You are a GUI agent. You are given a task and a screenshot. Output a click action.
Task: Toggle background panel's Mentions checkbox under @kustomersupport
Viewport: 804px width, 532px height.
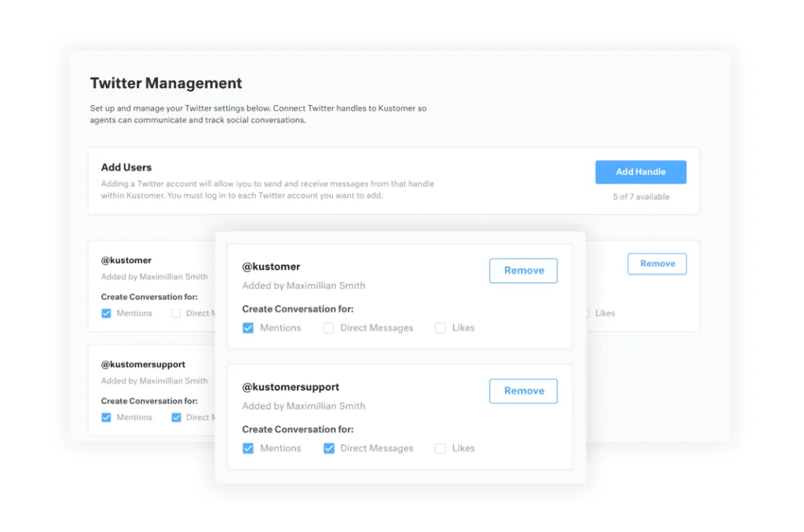point(106,417)
